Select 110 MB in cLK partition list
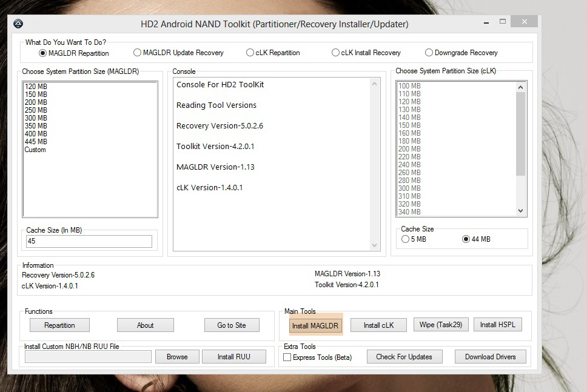Screen dimensions: 587x392 point(409,93)
